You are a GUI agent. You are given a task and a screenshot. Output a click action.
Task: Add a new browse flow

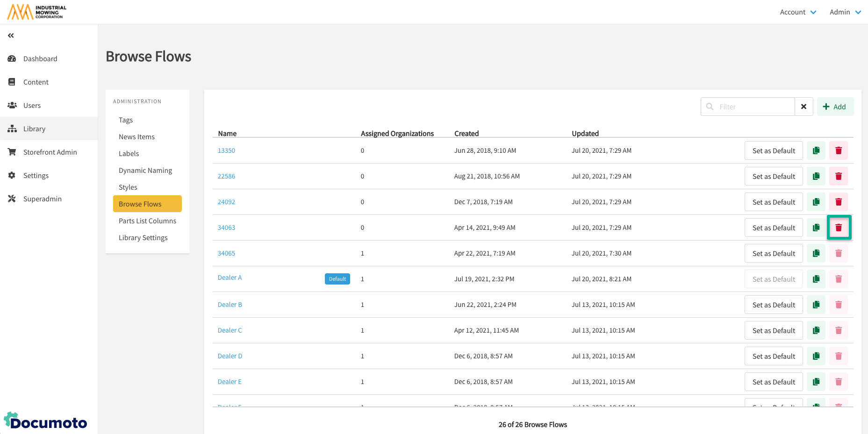coord(835,107)
